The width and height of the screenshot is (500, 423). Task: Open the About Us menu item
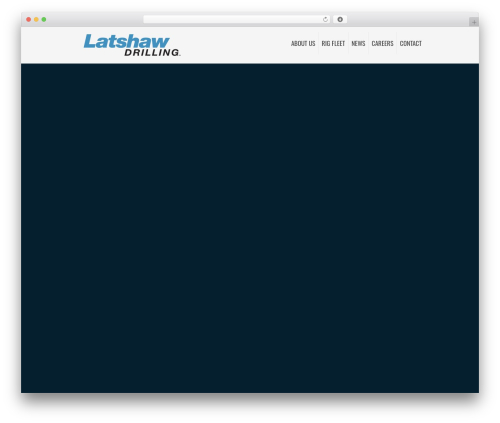coord(303,43)
